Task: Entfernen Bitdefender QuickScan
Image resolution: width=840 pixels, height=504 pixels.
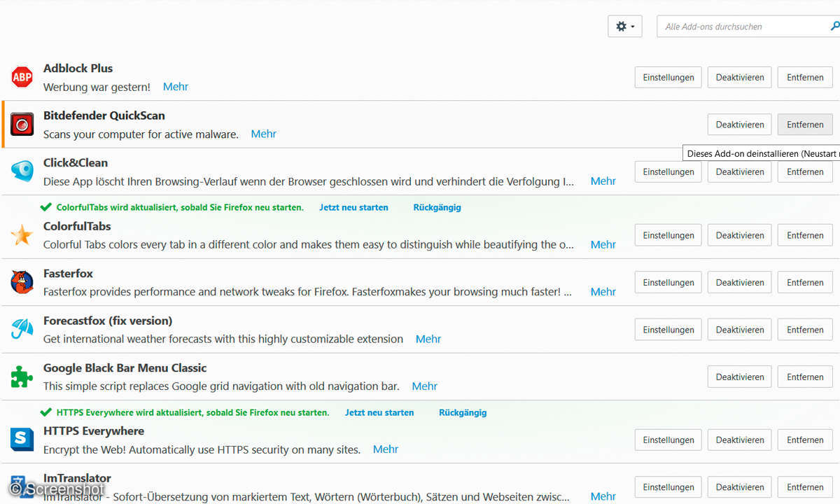Action: pyautogui.click(x=805, y=125)
